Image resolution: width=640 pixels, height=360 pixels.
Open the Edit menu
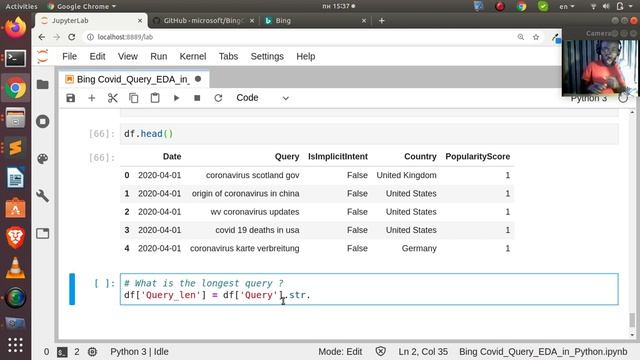[x=98, y=56]
